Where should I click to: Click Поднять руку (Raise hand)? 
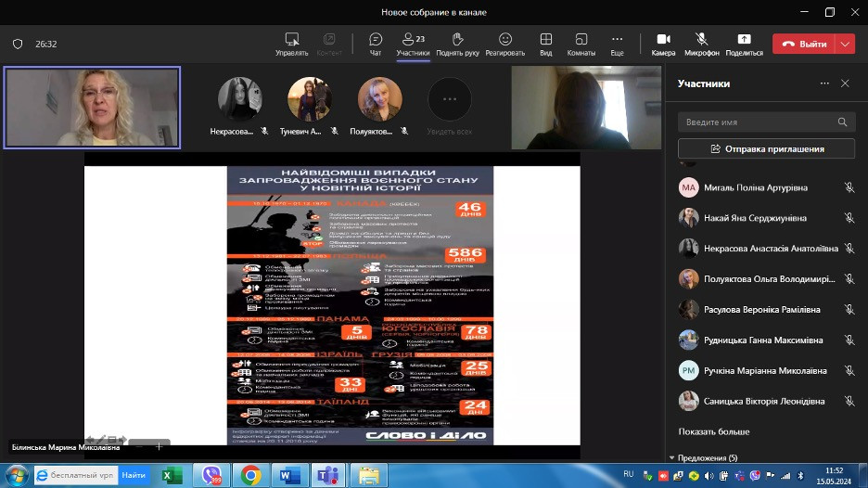coord(457,44)
